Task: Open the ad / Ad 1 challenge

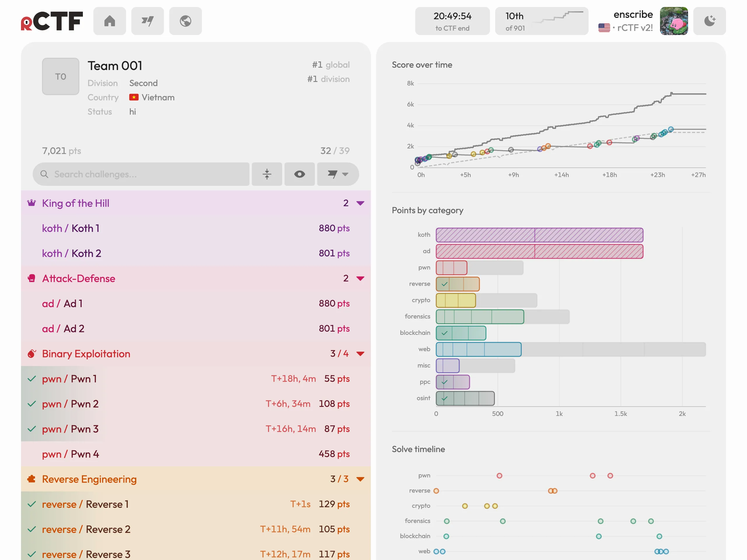Action: pos(196,303)
